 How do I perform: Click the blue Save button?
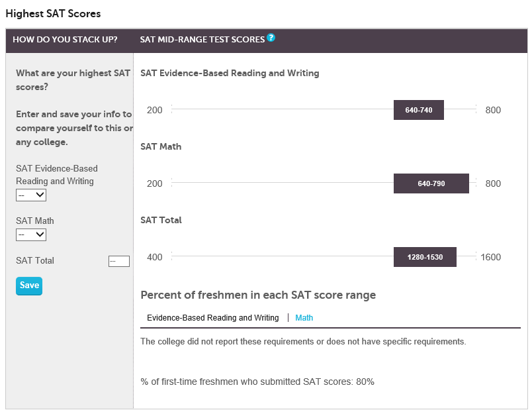pyautogui.click(x=29, y=286)
